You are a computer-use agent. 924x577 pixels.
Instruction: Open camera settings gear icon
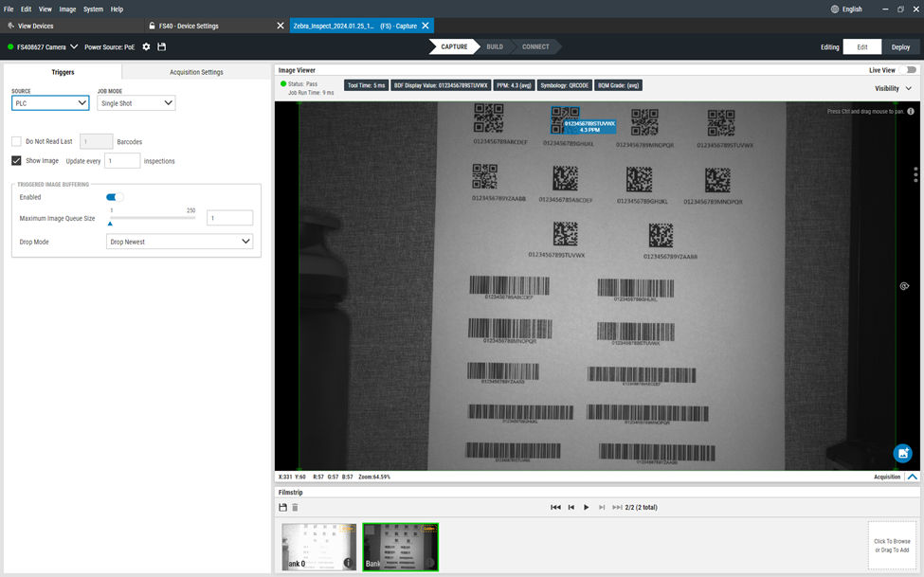146,46
